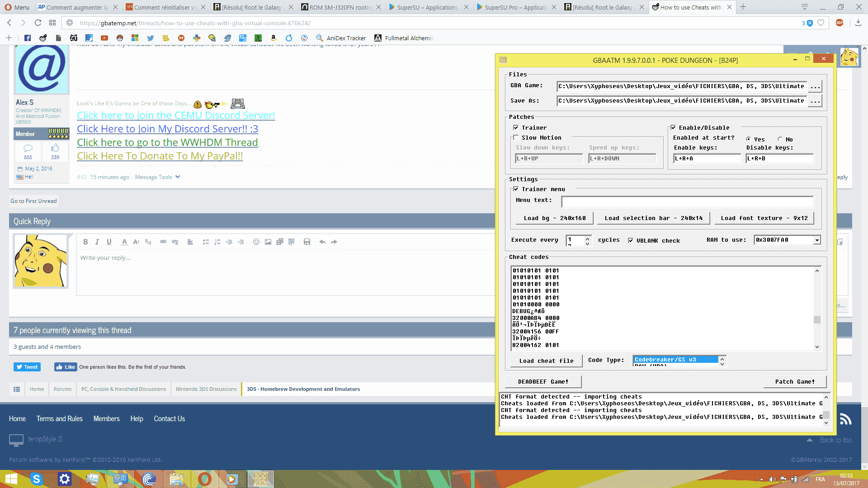
Task: Apply underline formatting in Quick Reply editor
Action: (x=109, y=242)
